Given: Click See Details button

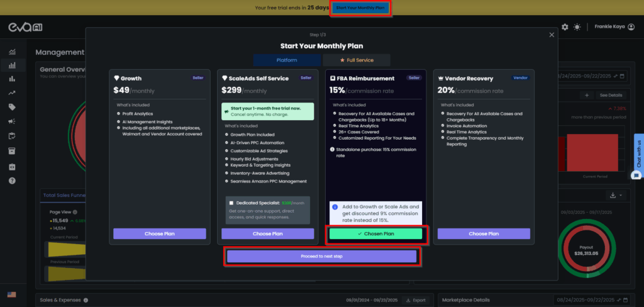Looking at the screenshot, I should pyautogui.click(x=611, y=95).
